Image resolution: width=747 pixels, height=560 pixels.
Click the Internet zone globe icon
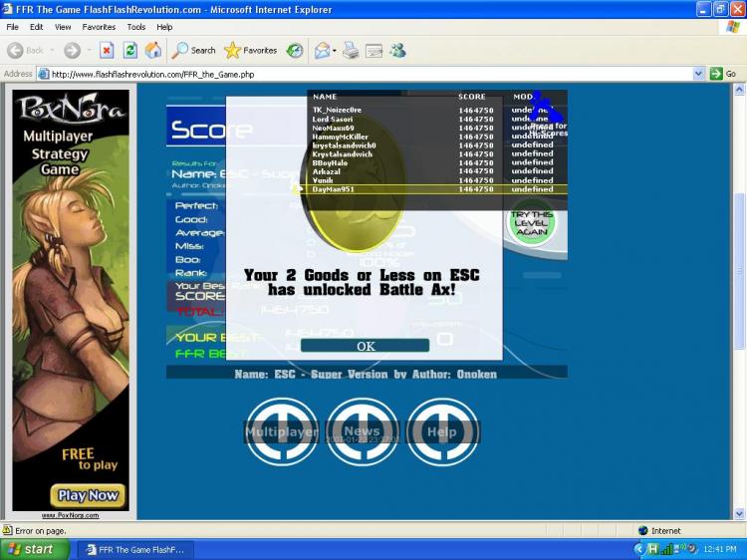(643, 530)
